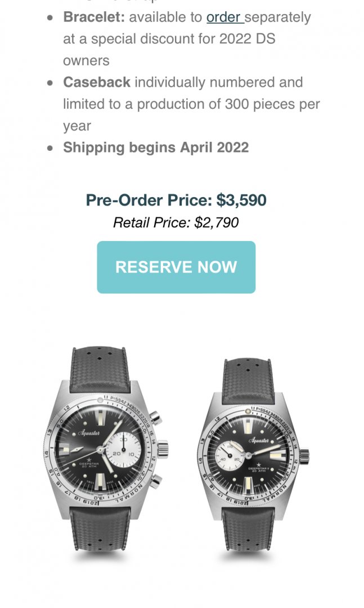Screen dimensions: 364x608
Task: Click the crown of the right watch
Action: pos(304,454)
